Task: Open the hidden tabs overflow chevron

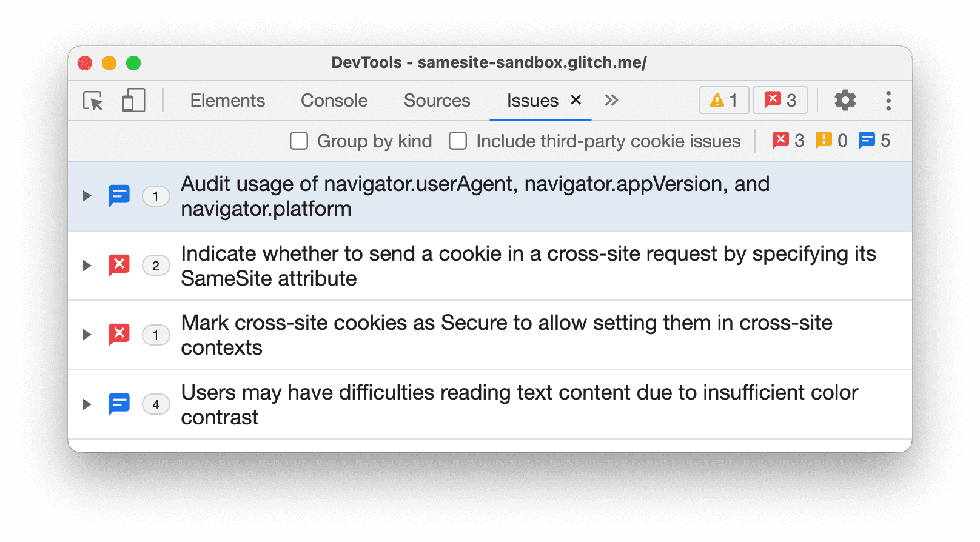Action: [611, 100]
